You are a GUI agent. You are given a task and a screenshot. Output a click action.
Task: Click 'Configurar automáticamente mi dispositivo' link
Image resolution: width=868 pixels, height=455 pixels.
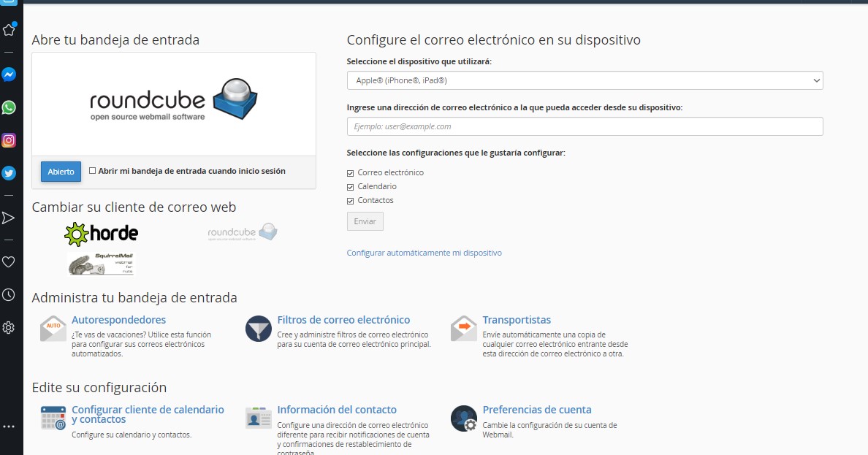[x=424, y=253]
